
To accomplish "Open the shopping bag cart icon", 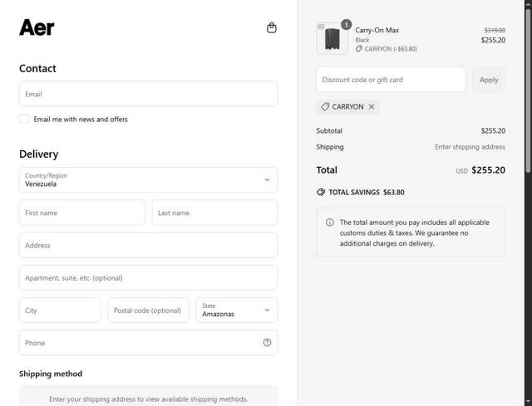I will tap(272, 27).
